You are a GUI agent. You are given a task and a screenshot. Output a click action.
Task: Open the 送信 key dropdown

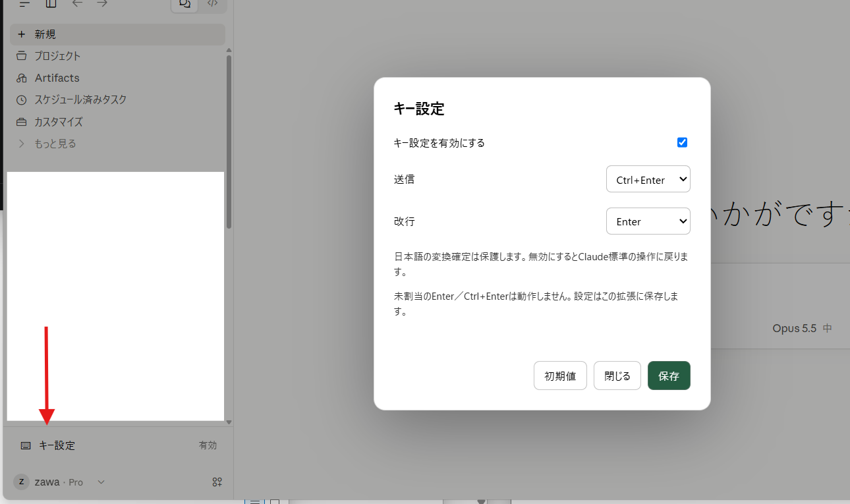(648, 179)
